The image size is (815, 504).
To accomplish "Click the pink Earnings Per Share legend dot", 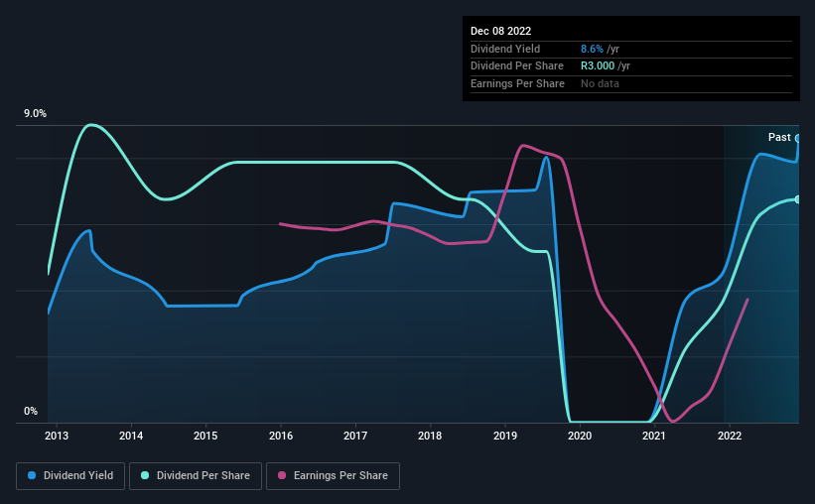I will point(282,475).
